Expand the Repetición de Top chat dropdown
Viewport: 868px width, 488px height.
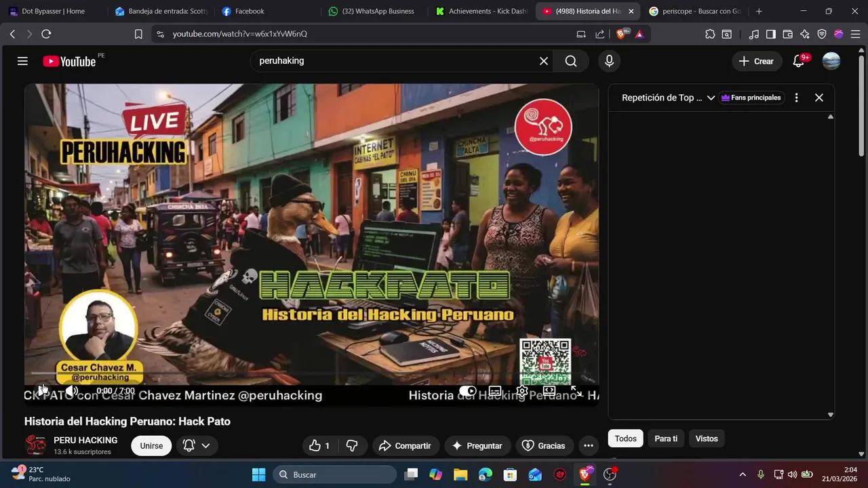[669, 98]
